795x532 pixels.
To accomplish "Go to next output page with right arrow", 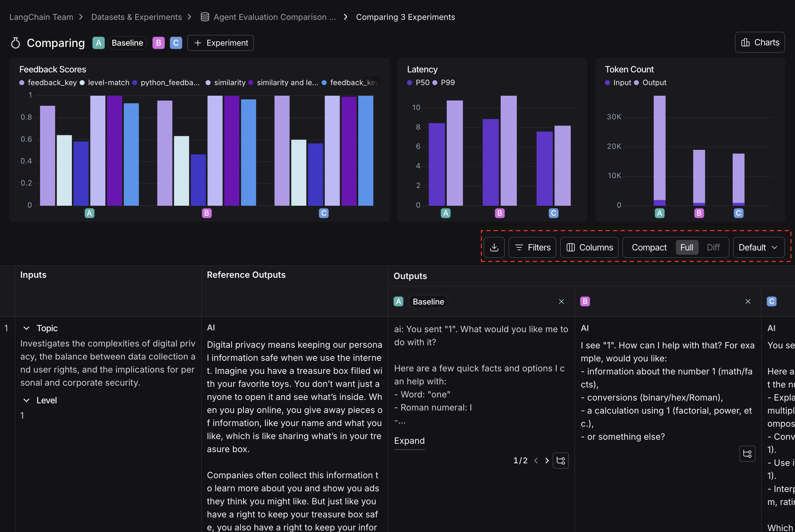I will [x=547, y=461].
